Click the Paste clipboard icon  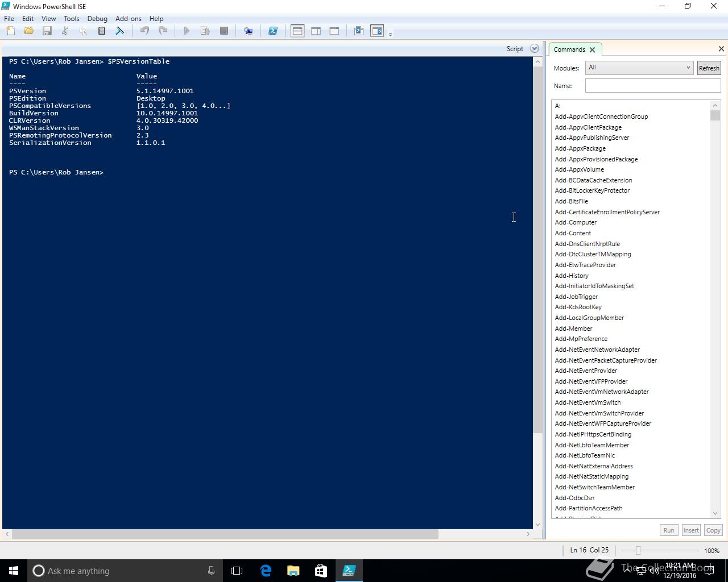102,31
